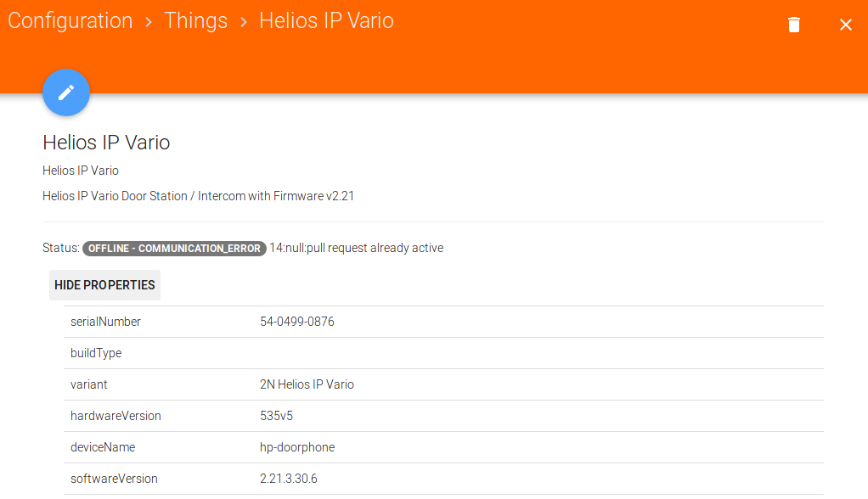The height and width of the screenshot is (499, 868).
Task: Click the hp-doorphone device name value
Action: pos(297,447)
